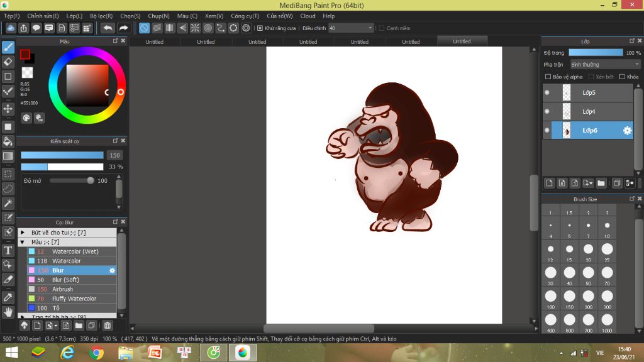Image resolution: width=644 pixels, height=362 pixels.
Task: Open the Chỉnh sửa(E) menu
Action: pos(43,16)
